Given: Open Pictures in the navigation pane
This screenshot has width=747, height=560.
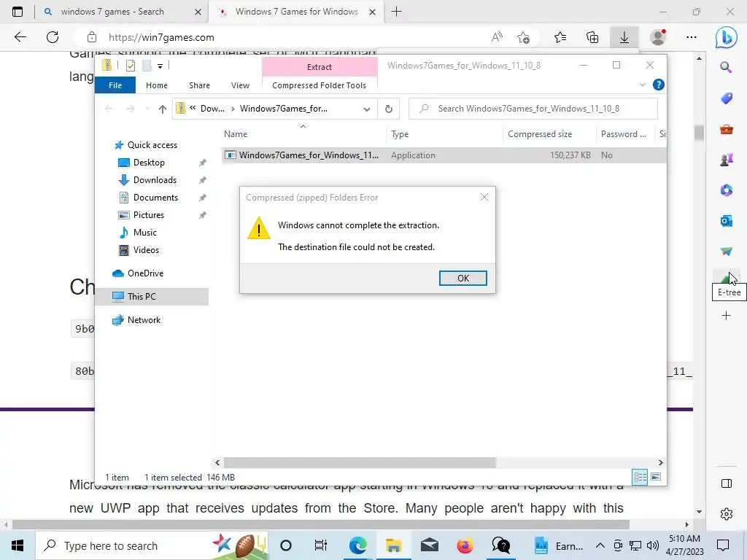Looking at the screenshot, I should (x=148, y=215).
